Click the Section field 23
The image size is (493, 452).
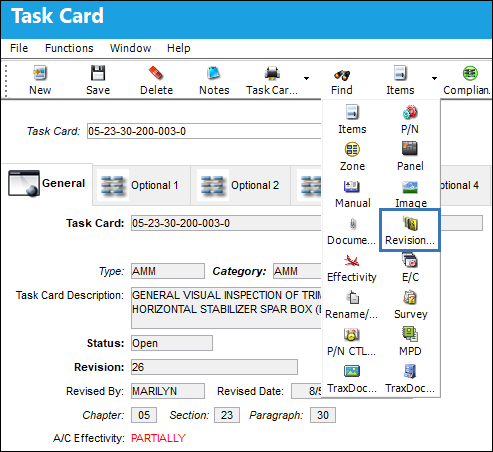tap(227, 415)
